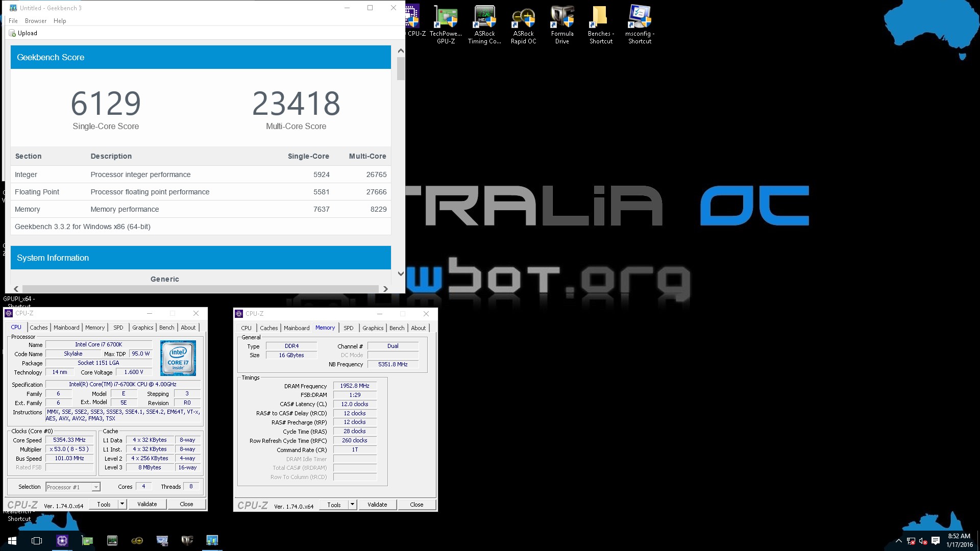Select the Geekbench taskbar icon
This screenshot has width=980, height=551.
212,540
